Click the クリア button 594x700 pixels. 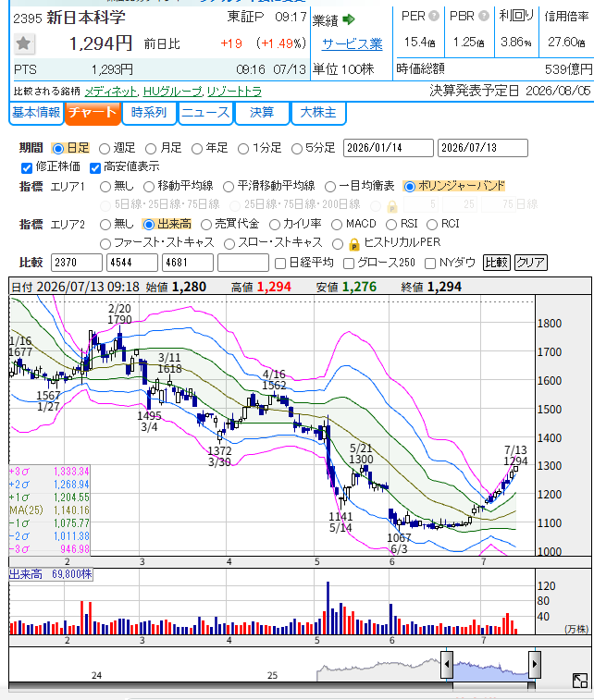(x=530, y=263)
